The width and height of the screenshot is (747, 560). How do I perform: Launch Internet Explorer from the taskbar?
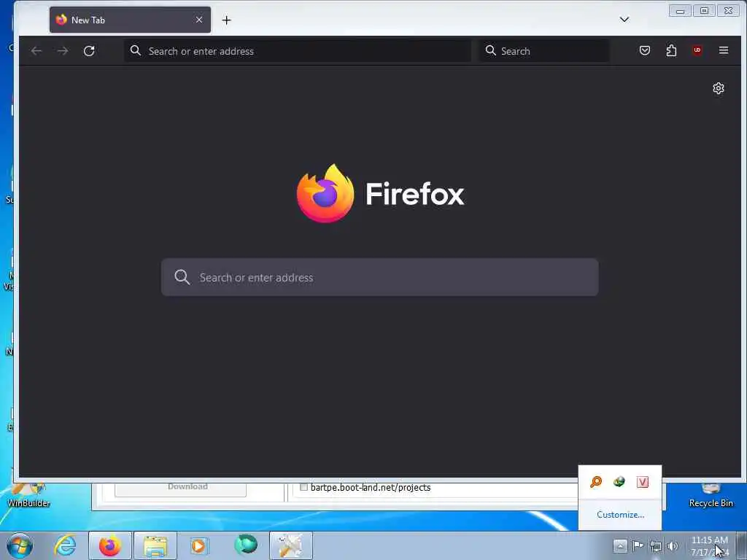pos(65,545)
